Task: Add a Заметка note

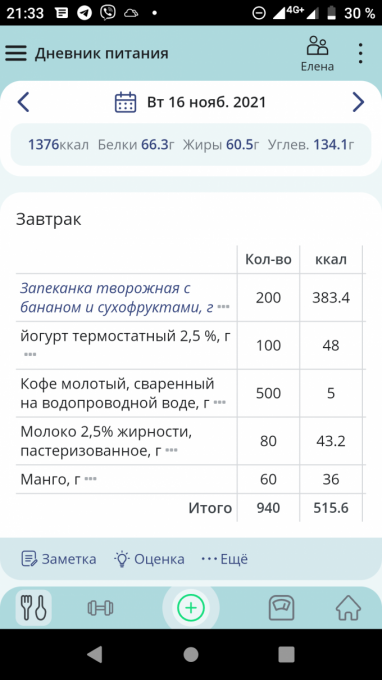Action: click(59, 559)
